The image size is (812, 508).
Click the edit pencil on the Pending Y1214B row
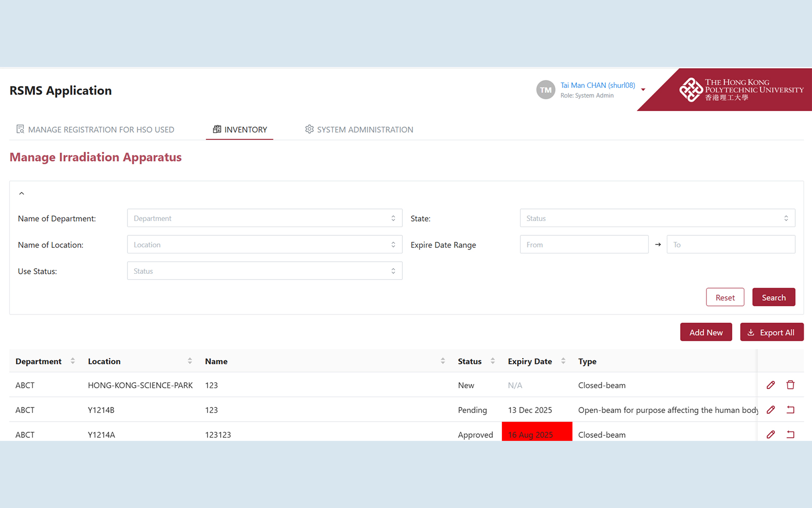(x=771, y=409)
